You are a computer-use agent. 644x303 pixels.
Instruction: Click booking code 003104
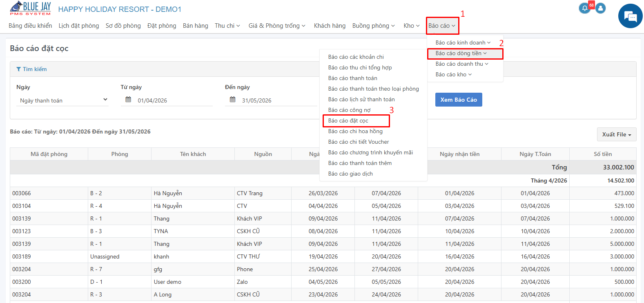point(22,206)
